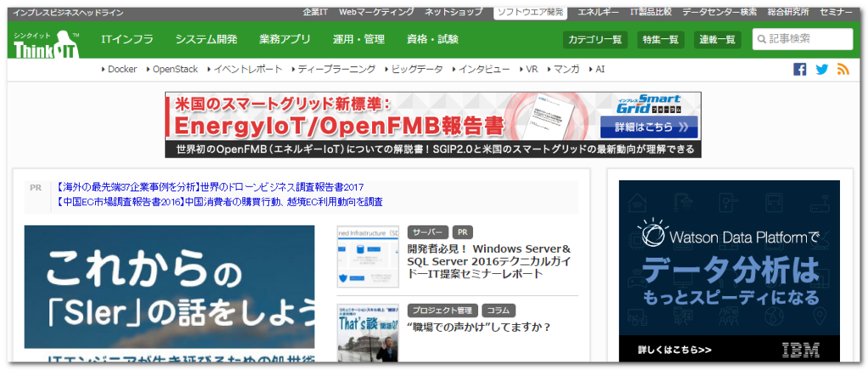868x370 pixels.
Task: Go to ネットショップ in top bar
Action: click(x=453, y=12)
